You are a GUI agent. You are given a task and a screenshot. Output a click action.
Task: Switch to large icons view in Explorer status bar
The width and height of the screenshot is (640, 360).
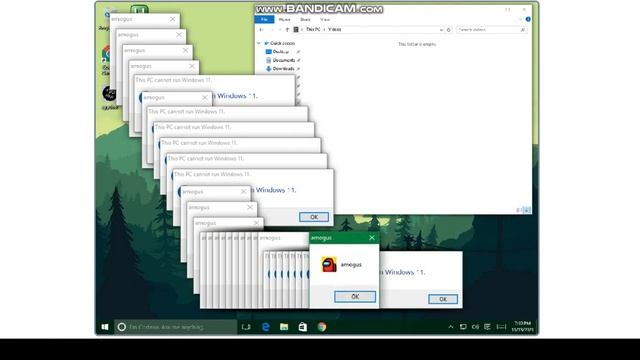(x=527, y=210)
